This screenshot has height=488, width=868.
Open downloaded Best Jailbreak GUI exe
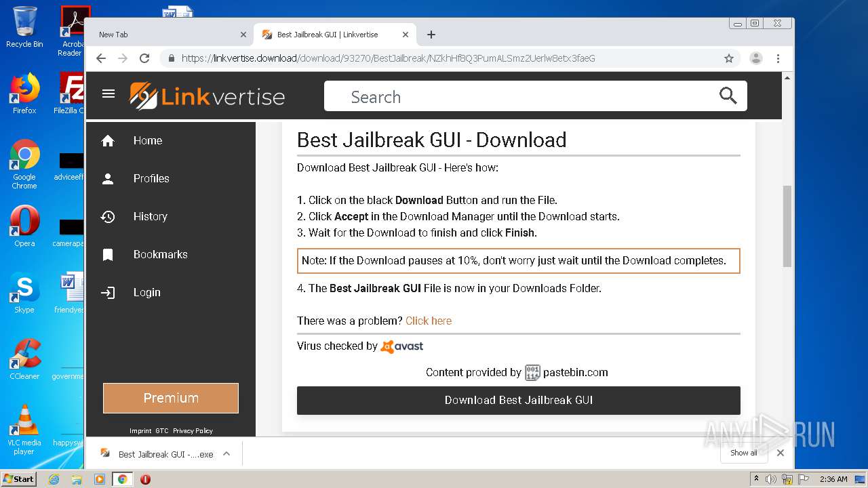[x=157, y=454]
